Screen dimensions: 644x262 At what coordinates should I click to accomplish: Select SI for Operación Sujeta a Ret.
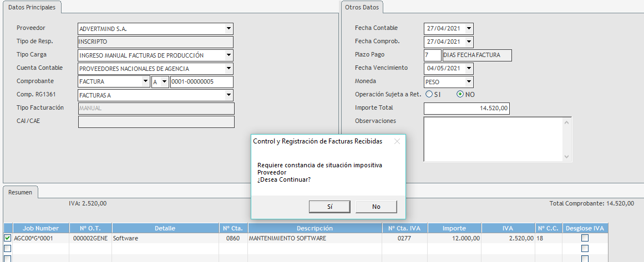429,95
